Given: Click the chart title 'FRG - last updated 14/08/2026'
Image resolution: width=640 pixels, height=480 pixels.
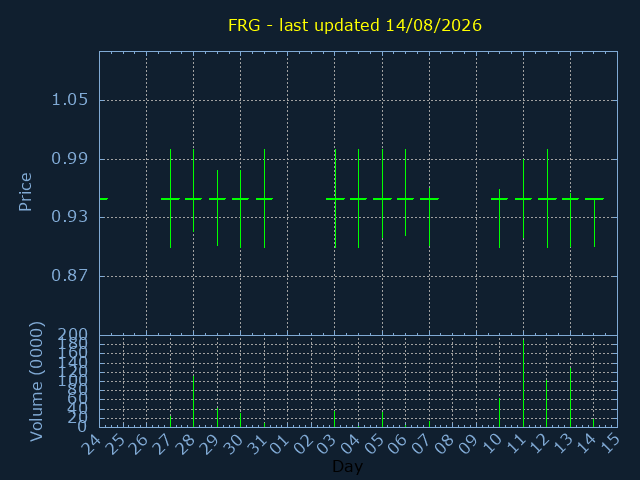Looking at the screenshot, I should pos(355,25).
